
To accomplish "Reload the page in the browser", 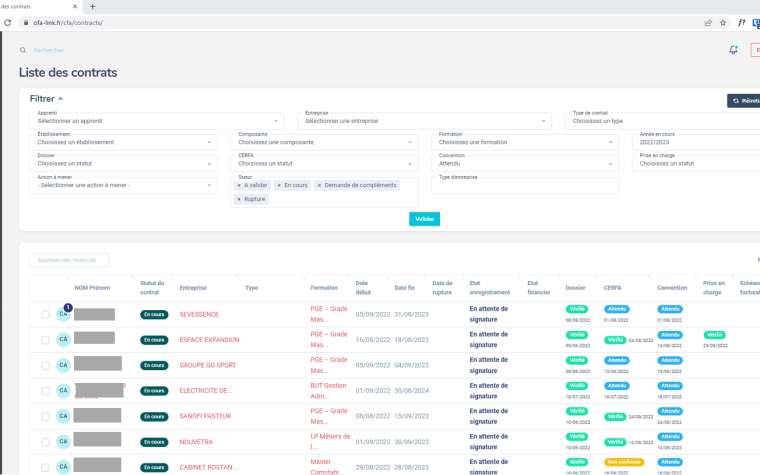I will point(9,21).
